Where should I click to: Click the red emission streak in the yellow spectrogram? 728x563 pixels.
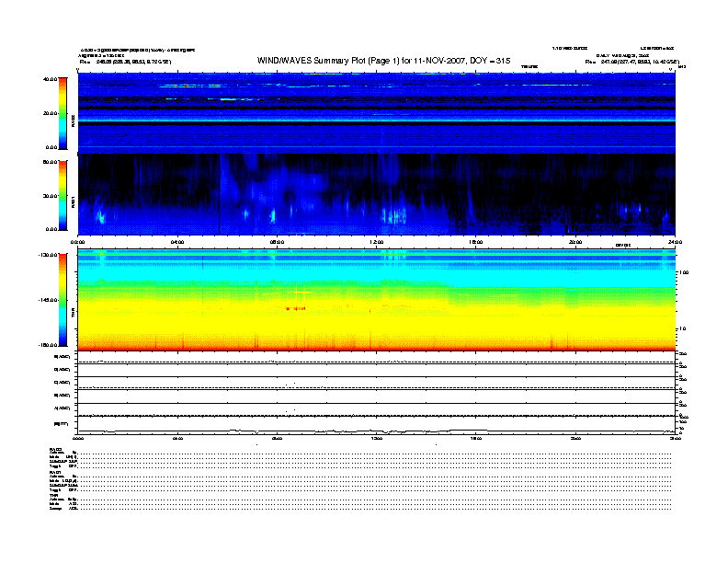[x=295, y=308]
